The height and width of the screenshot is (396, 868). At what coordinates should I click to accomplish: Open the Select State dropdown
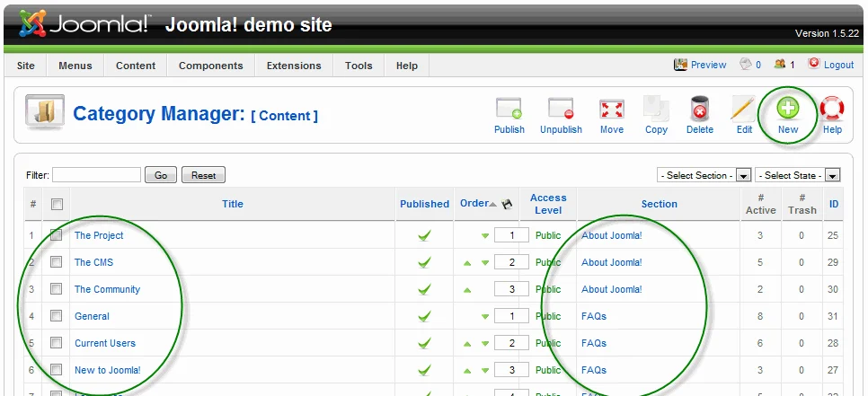[x=798, y=175]
